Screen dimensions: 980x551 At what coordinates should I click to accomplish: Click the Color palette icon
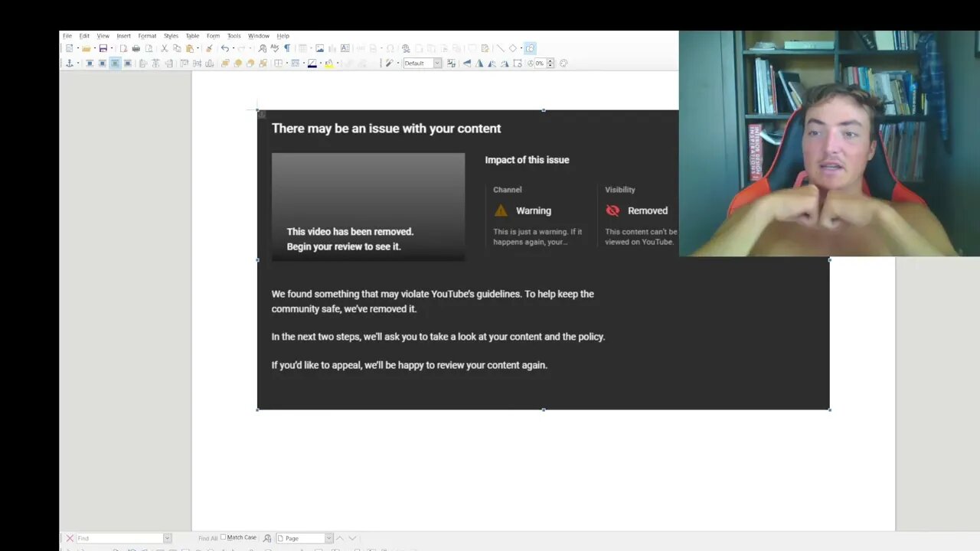(x=563, y=64)
